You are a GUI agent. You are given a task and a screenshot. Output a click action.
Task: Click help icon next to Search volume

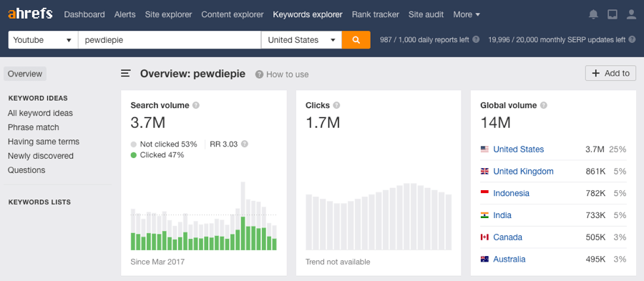(x=196, y=105)
